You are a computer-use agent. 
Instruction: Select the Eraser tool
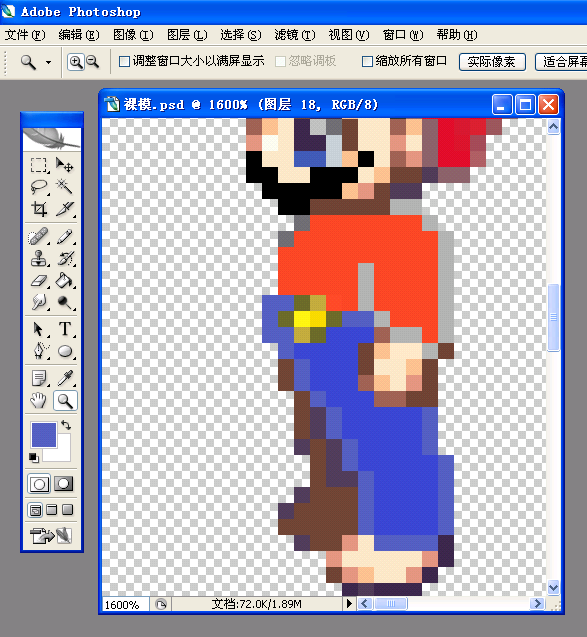coord(39,280)
